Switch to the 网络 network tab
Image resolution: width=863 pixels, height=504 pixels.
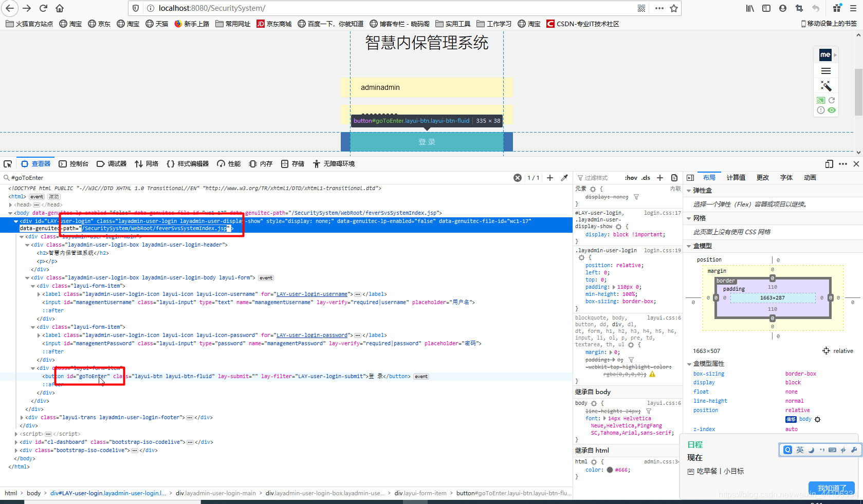146,164
